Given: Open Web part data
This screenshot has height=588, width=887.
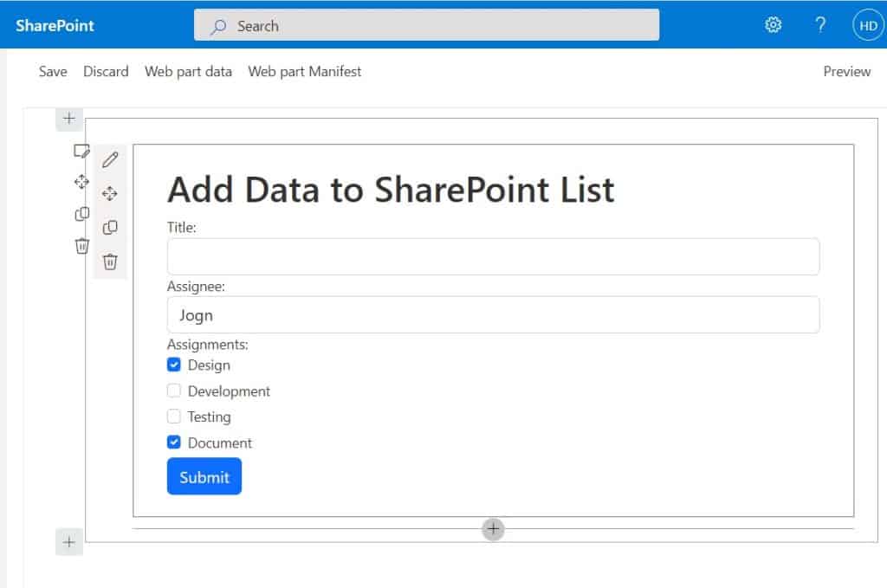Looking at the screenshot, I should (188, 71).
